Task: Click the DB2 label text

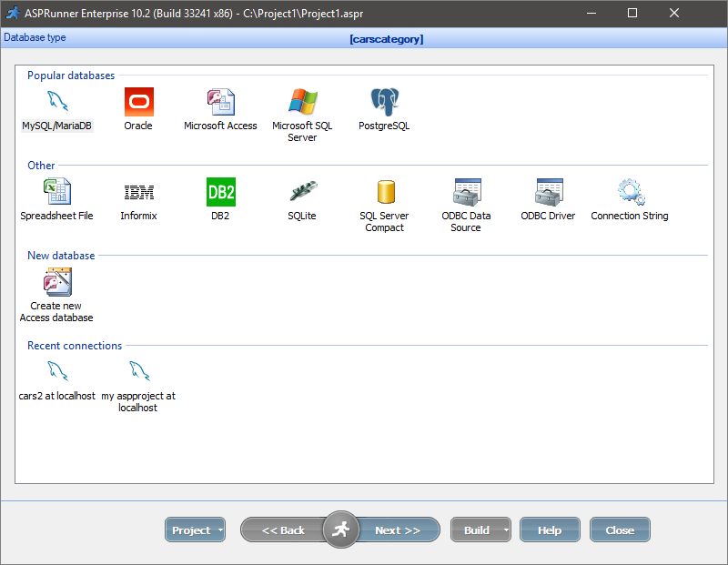Action: pos(220,216)
